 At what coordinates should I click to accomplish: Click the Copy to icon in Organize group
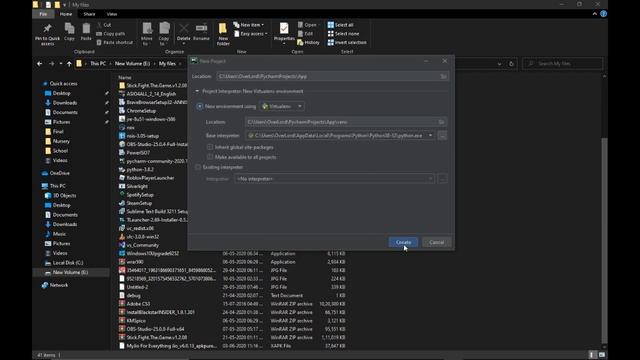pyautogui.click(x=164, y=29)
